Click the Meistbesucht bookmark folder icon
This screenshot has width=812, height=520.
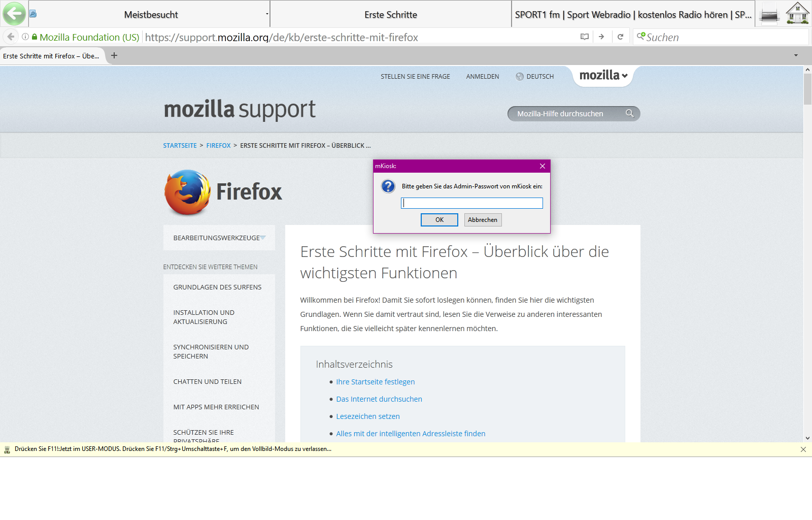click(x=33, y=14)
